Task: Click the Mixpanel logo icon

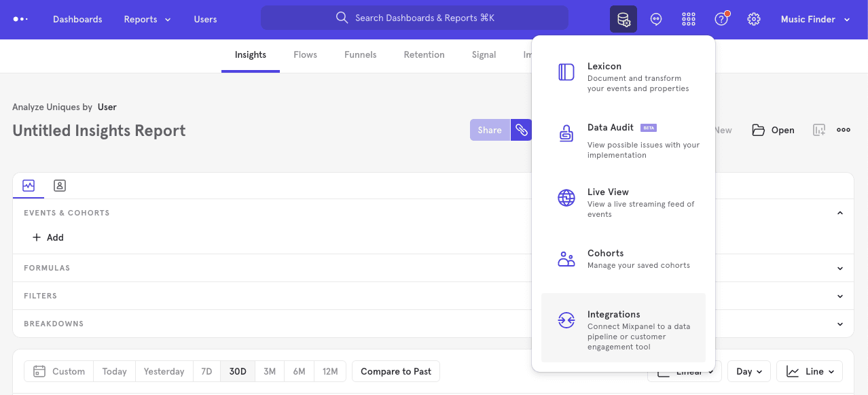Action: tap(20, 19)
